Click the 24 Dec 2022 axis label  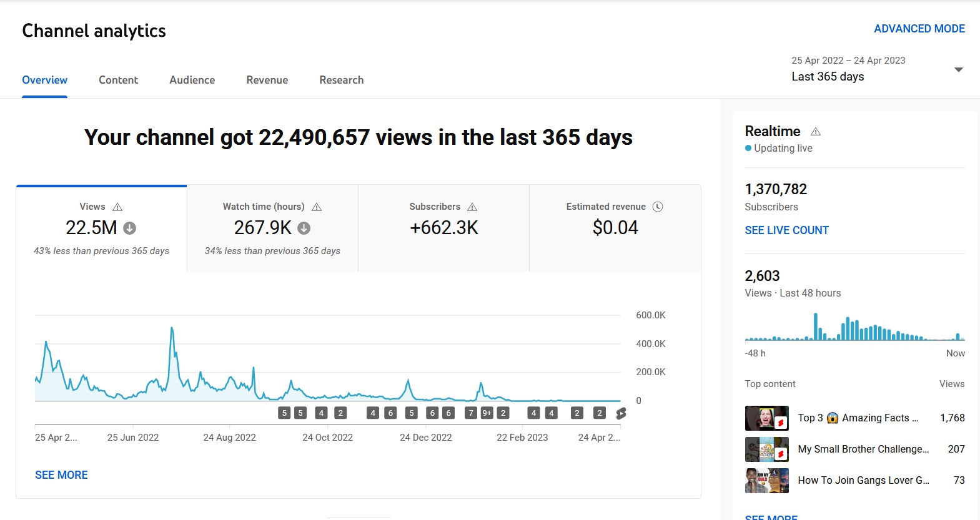pos(426,438)
